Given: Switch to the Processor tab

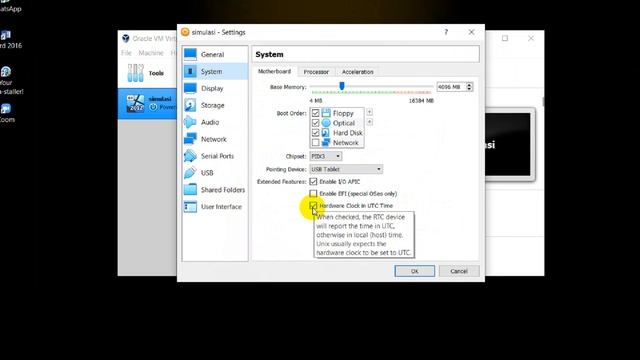Looking at the screenshot, I should (x=316, y=72).
